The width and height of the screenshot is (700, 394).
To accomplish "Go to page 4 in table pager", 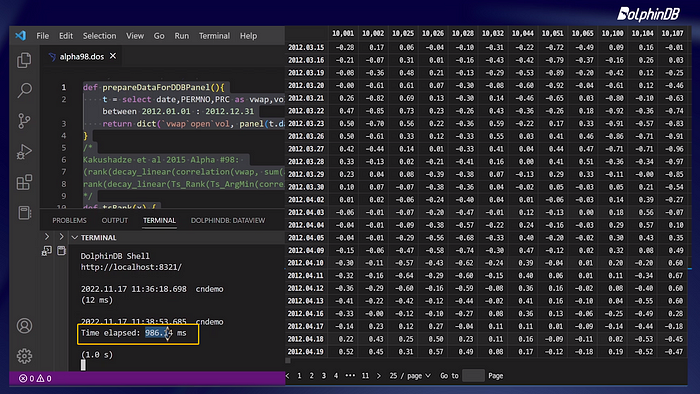I will click(336, 376).
